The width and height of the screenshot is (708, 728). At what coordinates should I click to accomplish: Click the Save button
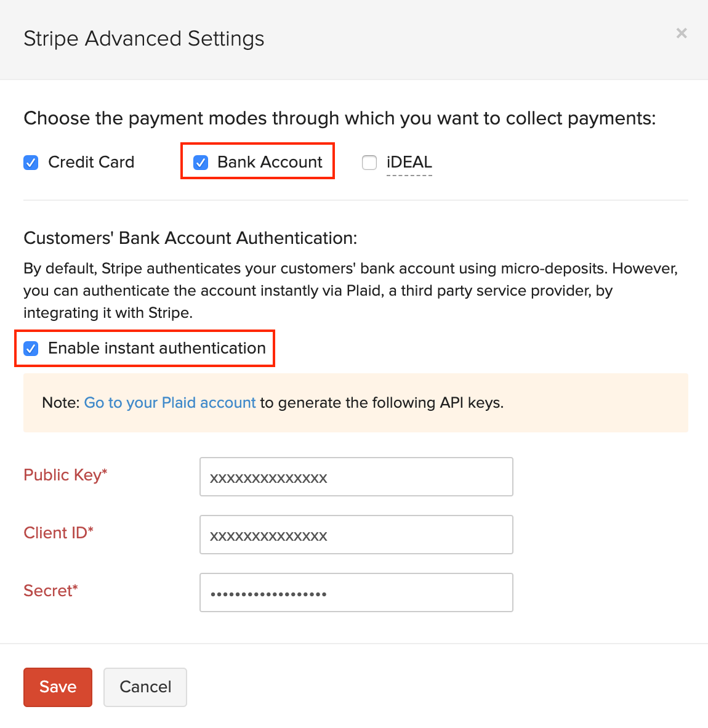[57, 687]
